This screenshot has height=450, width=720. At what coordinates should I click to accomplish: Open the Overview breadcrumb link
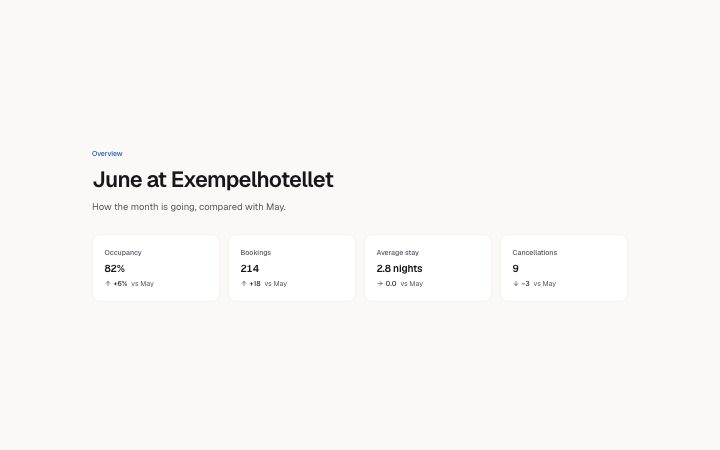point(107,154)
